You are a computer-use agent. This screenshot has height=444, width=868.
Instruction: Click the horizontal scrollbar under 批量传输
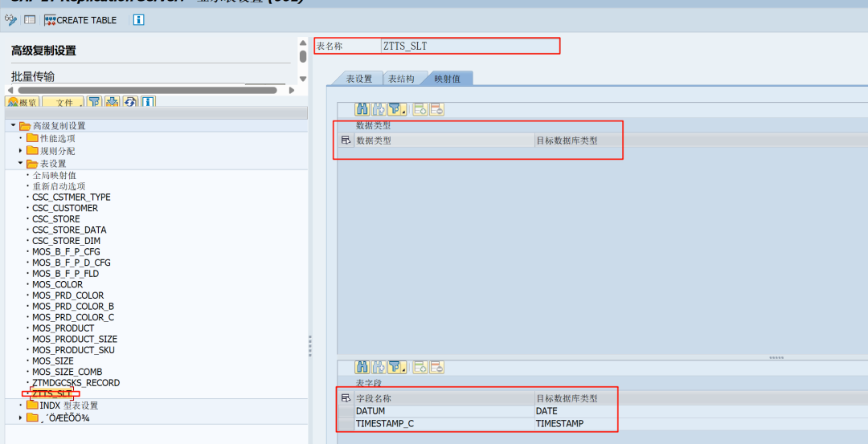tap(147, 90)
